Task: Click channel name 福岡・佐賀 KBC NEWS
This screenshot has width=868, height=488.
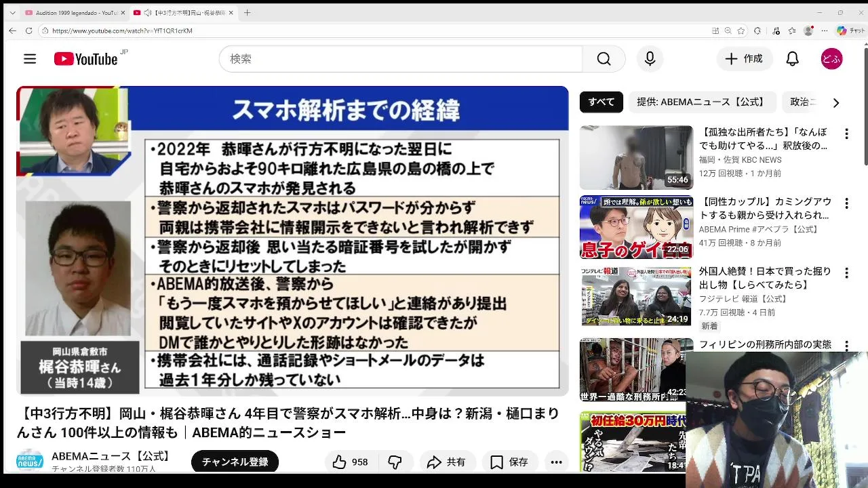Action: [740, 160]
